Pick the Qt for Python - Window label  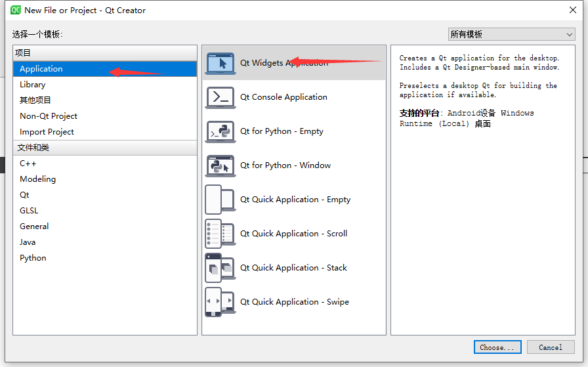(x=285, y=165)
